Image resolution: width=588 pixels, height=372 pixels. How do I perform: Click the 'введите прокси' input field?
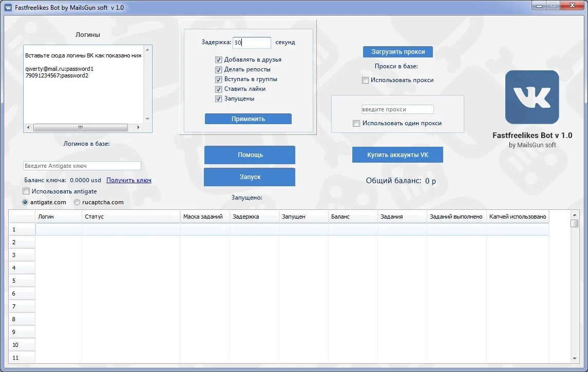(x=397, y=109)
